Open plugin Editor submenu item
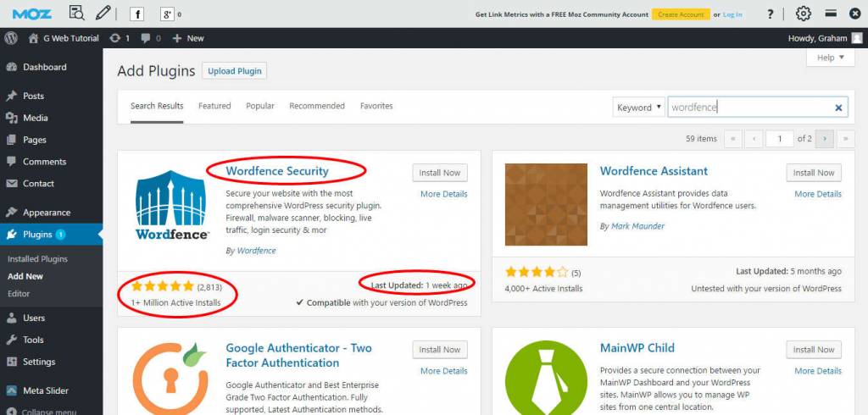The image size is (868, 415). [19, 294]
